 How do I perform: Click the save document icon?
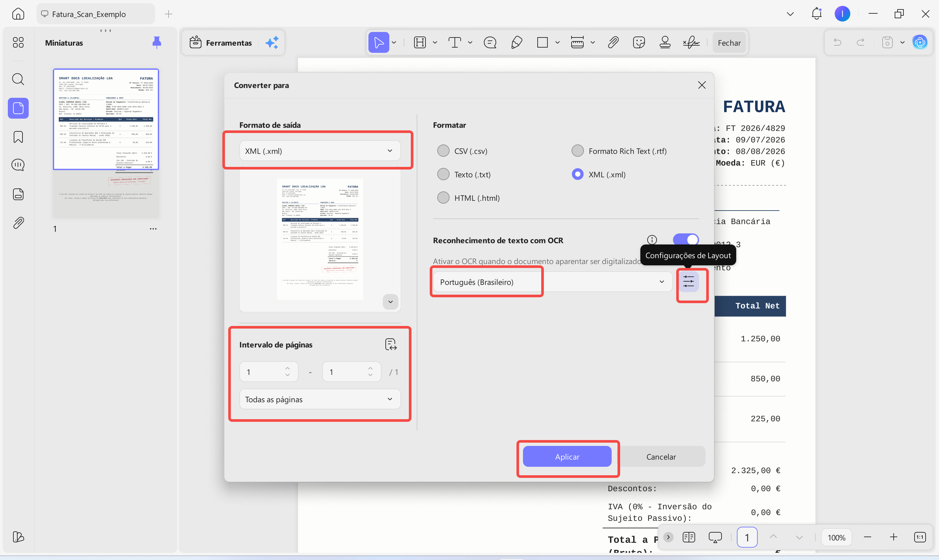point(887,42)
